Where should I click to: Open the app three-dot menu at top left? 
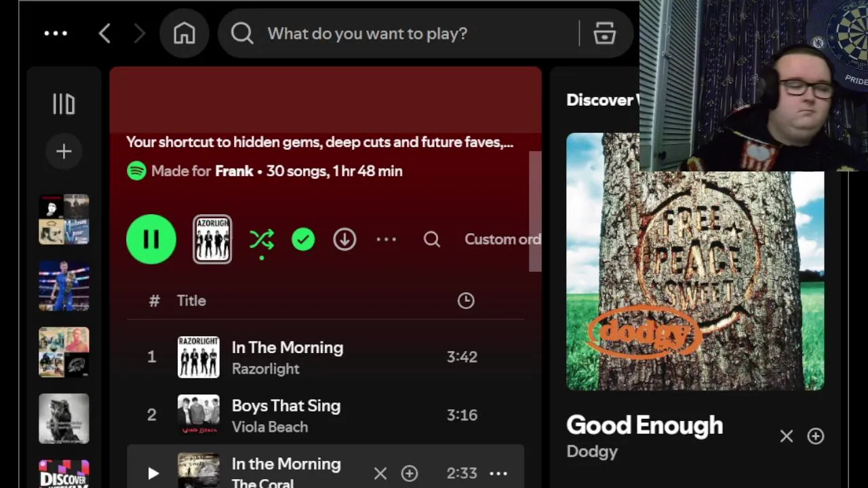point(56,33)
